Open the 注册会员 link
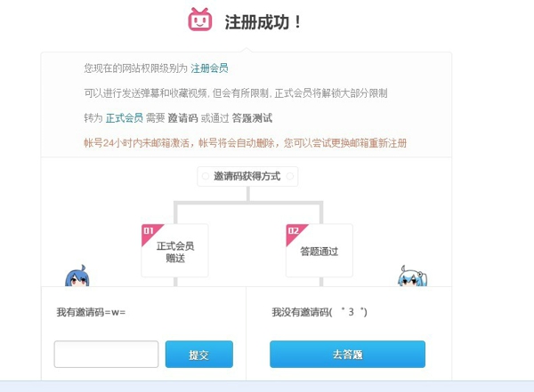The width and height of the screenshot is (534, 392). pos(209,68)
